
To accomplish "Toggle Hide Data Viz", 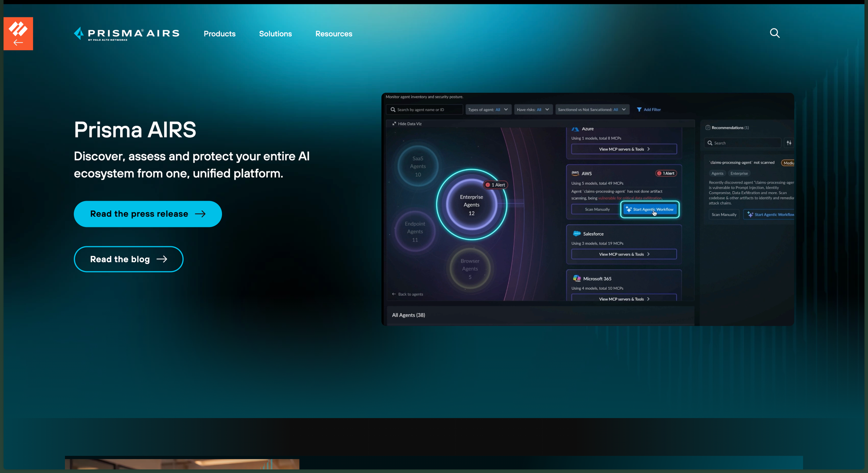I will coord(407,124).
